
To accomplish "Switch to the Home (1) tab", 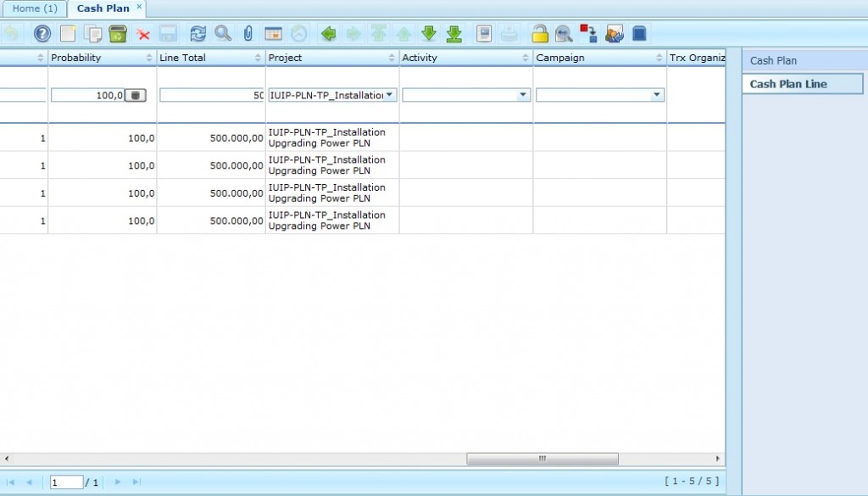I will pyautogui.click(x=35, y=8).
